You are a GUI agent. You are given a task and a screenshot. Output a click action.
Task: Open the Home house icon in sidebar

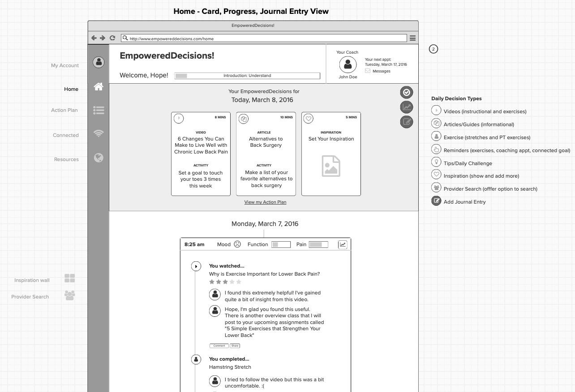point(99,87)
